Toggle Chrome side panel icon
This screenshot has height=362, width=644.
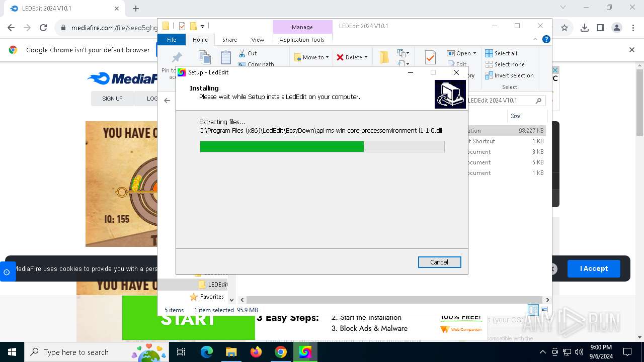click(x=601, y=28)
